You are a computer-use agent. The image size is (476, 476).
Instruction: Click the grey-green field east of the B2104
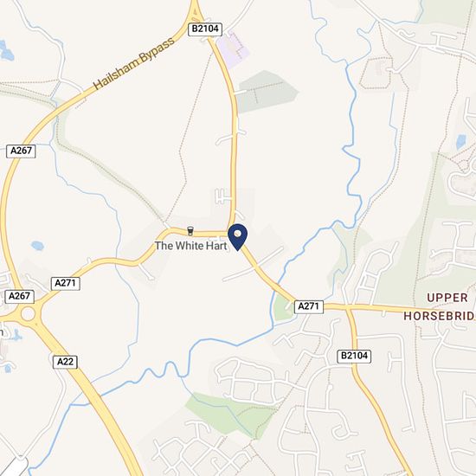(x=267, y=92)
